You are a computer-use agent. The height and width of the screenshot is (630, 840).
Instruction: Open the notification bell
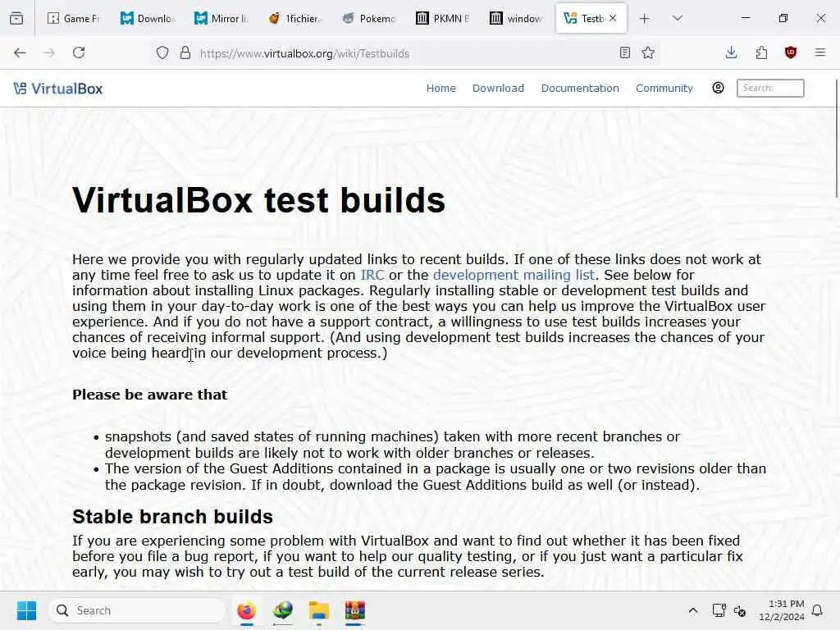click(817, 610)
